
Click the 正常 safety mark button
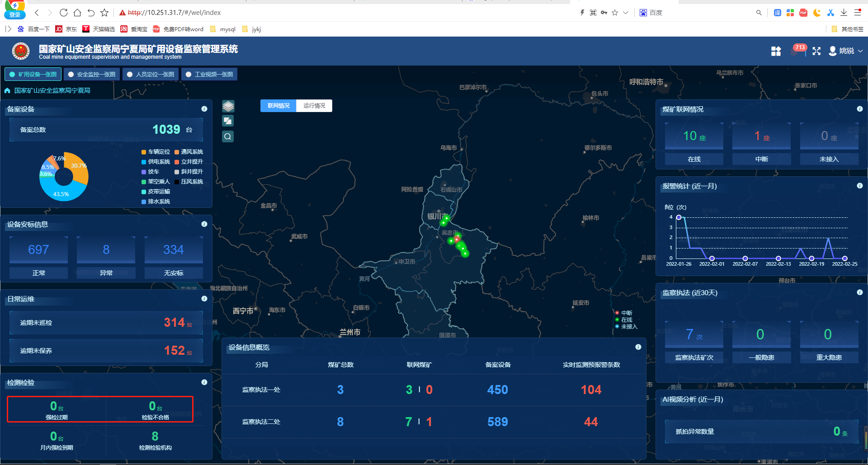38,273
